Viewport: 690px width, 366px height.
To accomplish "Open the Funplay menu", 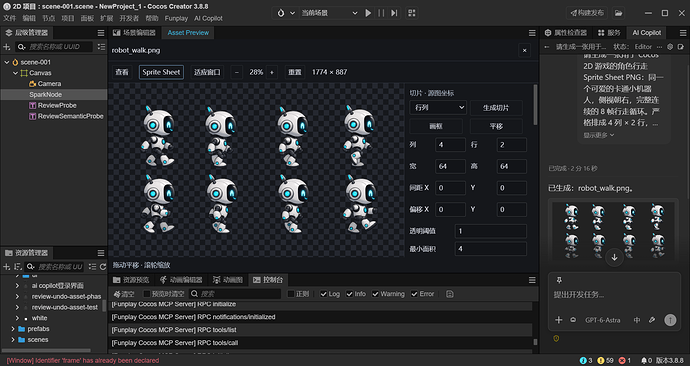I will [176, 18].
